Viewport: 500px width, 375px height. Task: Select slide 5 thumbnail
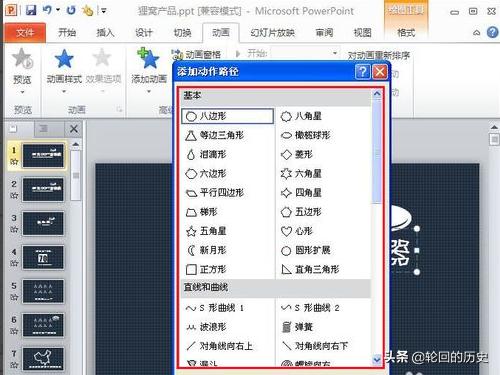click(x=43, y=291)
